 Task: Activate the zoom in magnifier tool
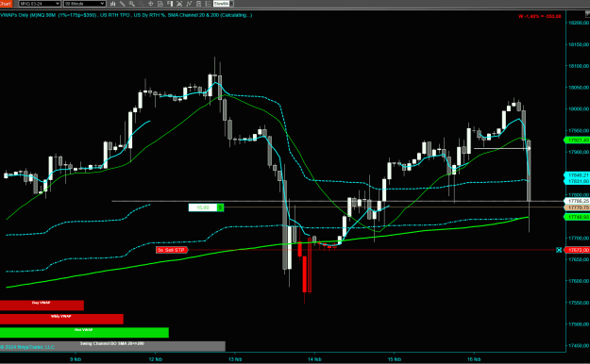pyautogui.click(x=132, y=4)
